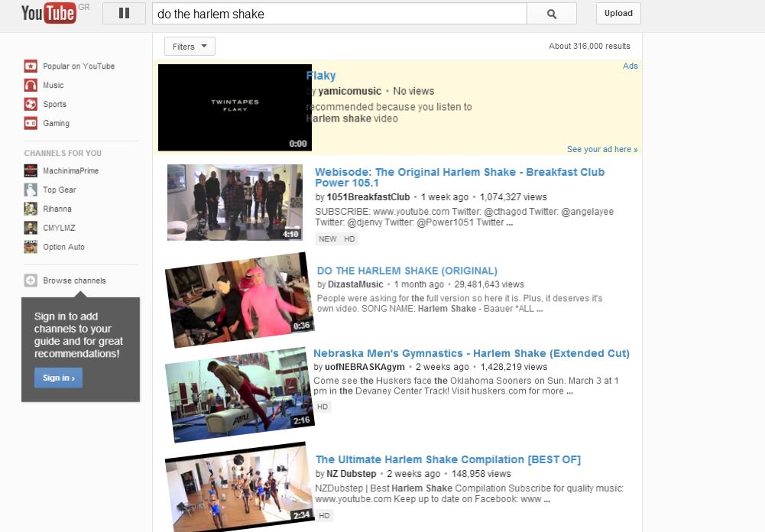
Task: Open Rihanna's channel from the sidebar
Action: [x=31, y=208]
